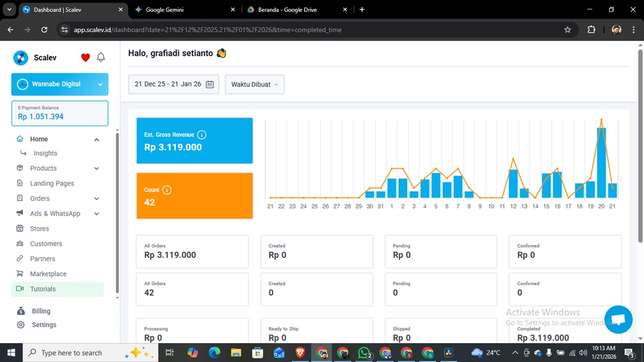
Task: Click the Products box icon
Action: pos(19,168)
